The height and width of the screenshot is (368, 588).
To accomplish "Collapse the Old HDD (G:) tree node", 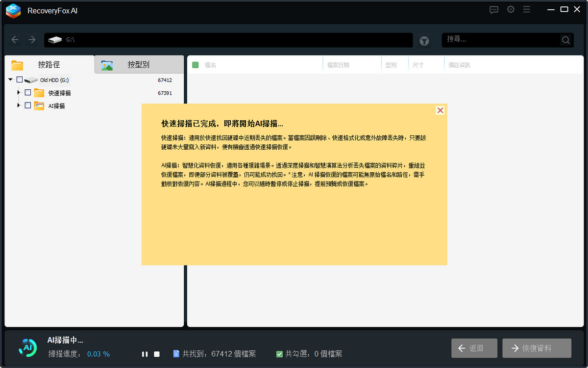I will [11, 79].
